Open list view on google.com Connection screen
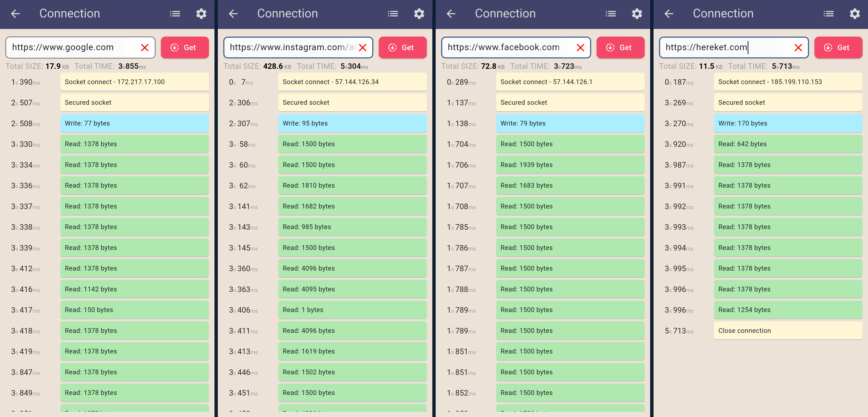Image resolution: width=868 pixels, height=417 pixels. tap(175, 14)
